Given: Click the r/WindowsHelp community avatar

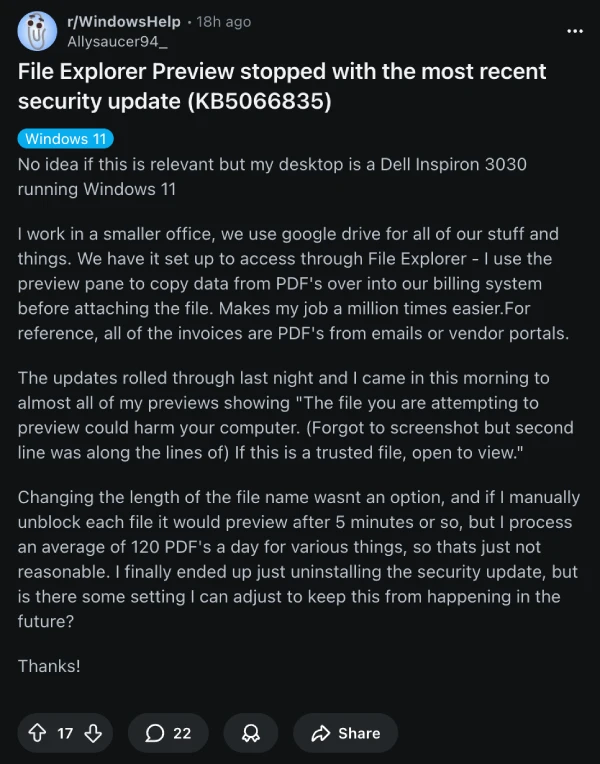Looking at the screenshot, I should [x=38, y=31].
